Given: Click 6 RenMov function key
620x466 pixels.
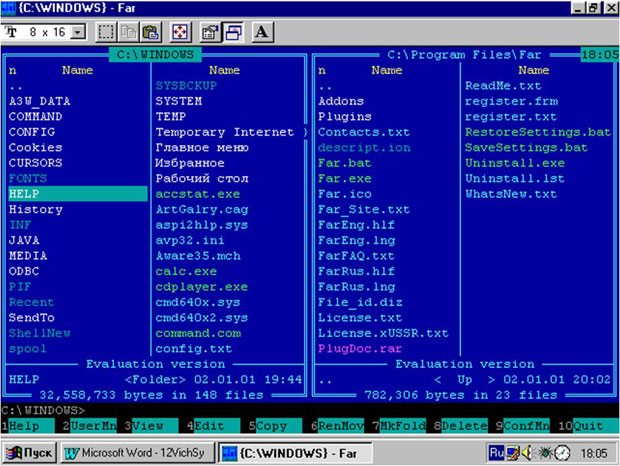Looking at the screenshot, I should coord(337,426).
